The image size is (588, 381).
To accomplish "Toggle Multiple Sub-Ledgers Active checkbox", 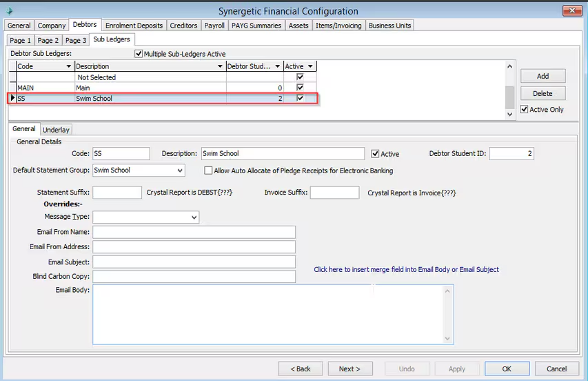I will 139,54.
